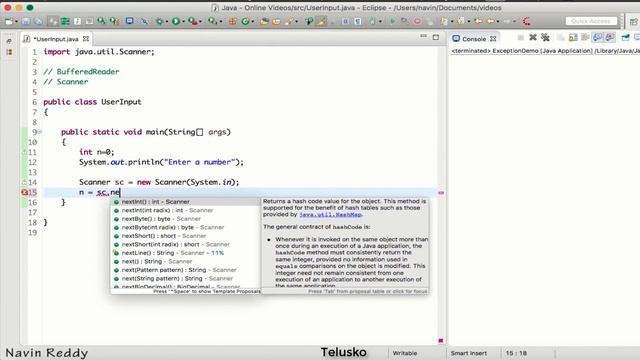Click the Resume green arrow debug icon

[392, 21]
